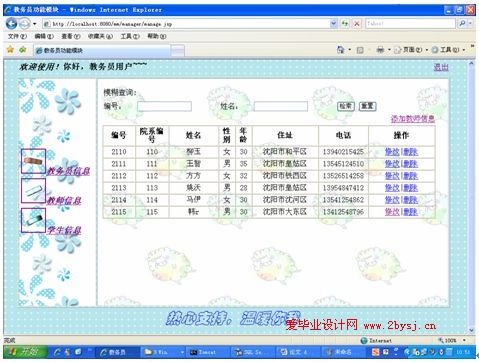Open the 页面 dropdown in command bar
The height and width of the screenshot is (362, 479).
point(411,50)
